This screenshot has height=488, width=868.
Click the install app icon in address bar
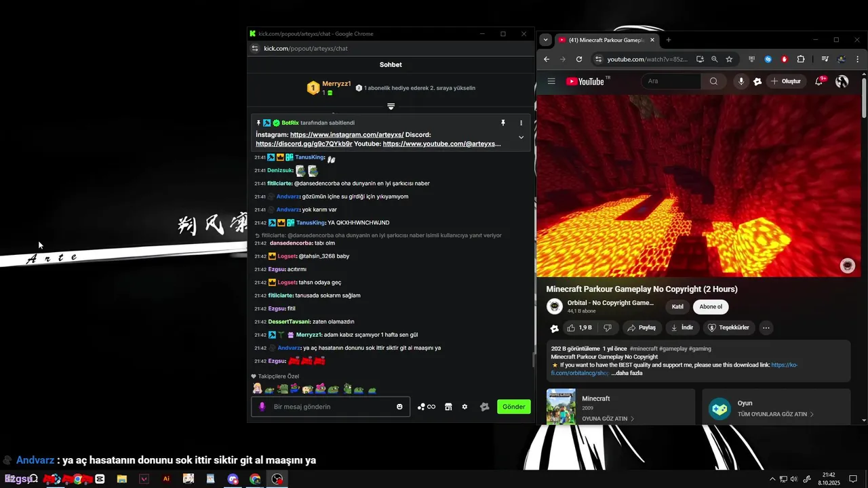tap(700, 59)
